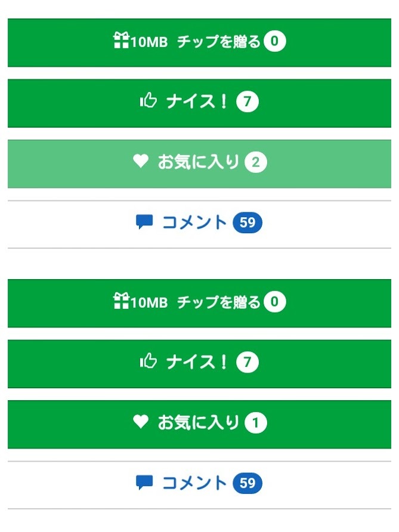Click the speech bubble icon in the upper コメント row

144,222
